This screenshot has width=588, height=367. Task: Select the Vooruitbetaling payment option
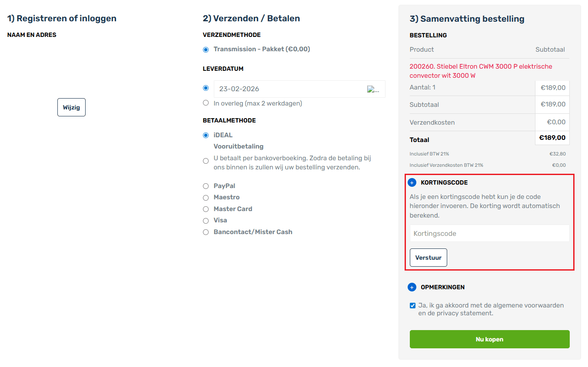(x=206, y=160)
